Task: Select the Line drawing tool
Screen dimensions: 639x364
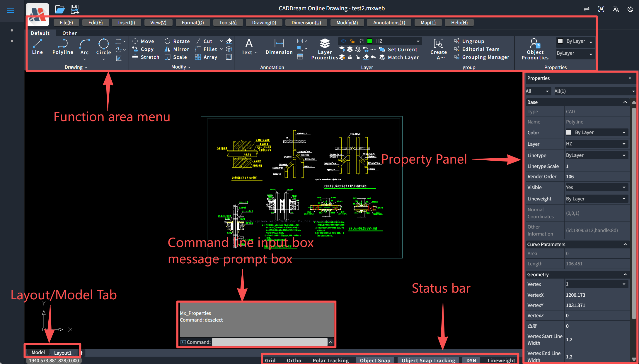Action: click(x=37, y=47)
